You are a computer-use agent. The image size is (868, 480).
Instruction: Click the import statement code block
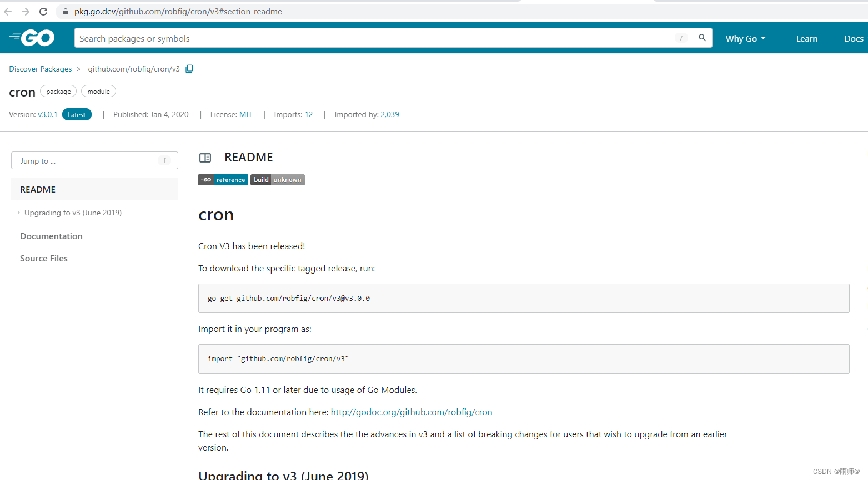524,358
